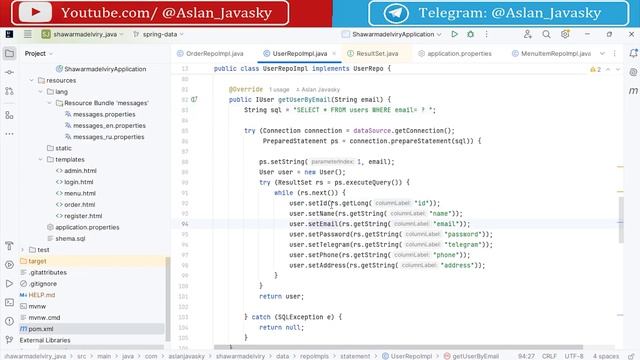Open the Project view mode dropdown
The height and width of the screenshot is (360, 640).
click(39, 53)
